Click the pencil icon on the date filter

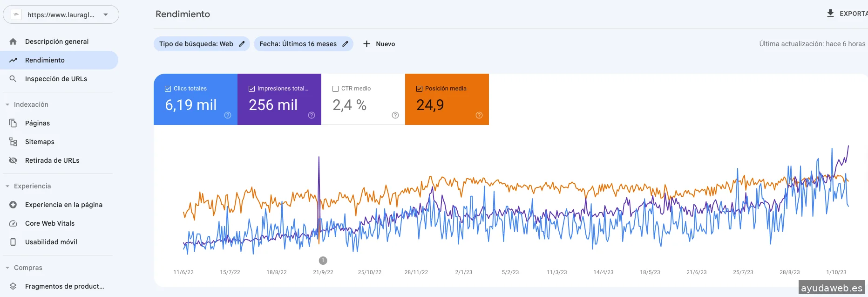[x=345, y=44]
